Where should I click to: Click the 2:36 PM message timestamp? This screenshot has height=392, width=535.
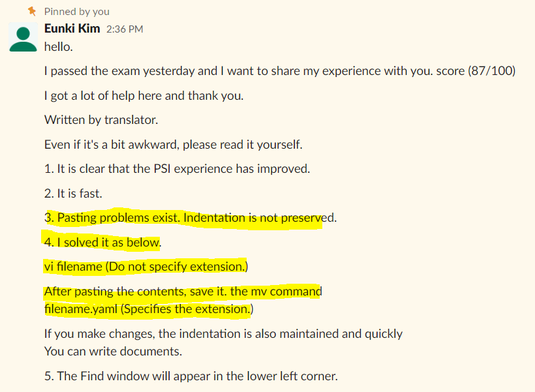tap(124, 29)
